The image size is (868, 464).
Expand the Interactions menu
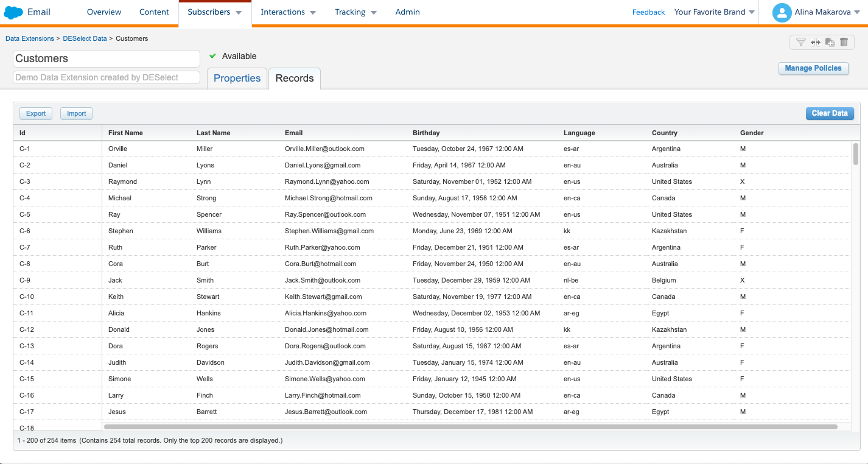(x=288, y=12)
